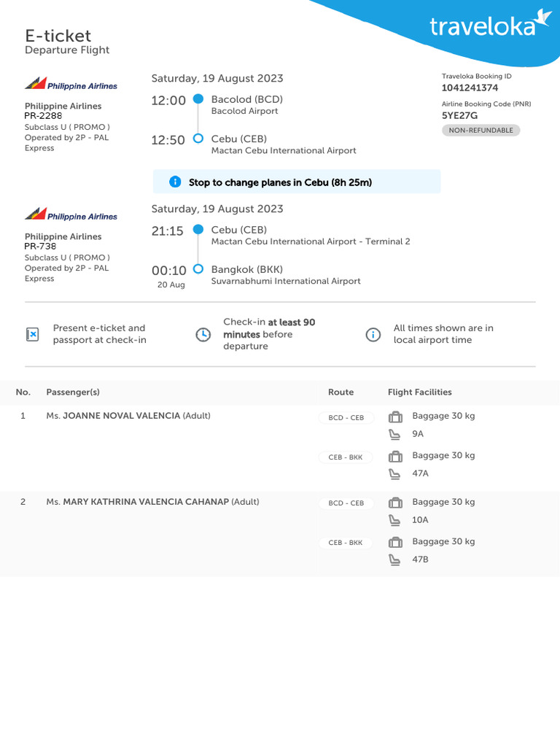Click the Philippine Airlines logo for PR-2288
Image resolution: width=560 pixels, height=747 pixels.
(x=71, y=85)
